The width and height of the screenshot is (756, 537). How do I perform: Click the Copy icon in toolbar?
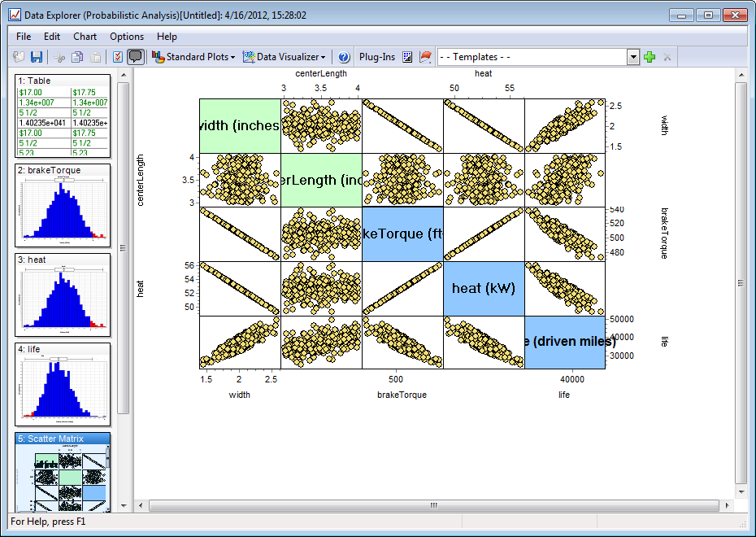pyautogui.click(x=77, y=57)
